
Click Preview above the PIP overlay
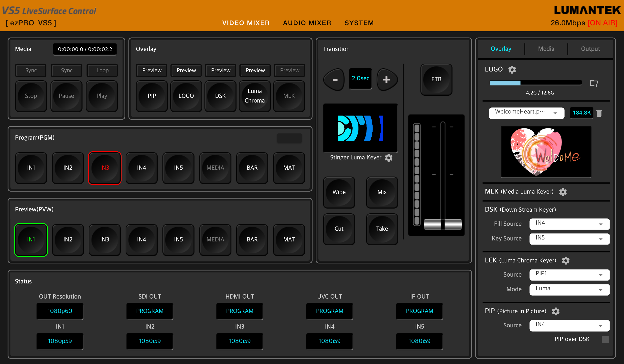click(x=152, y=70)
